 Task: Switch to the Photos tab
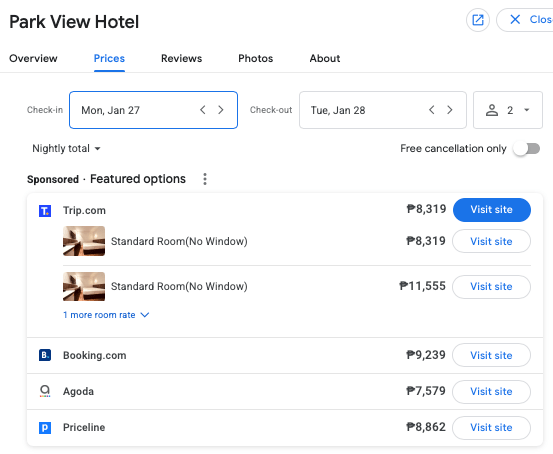point(256,58)
